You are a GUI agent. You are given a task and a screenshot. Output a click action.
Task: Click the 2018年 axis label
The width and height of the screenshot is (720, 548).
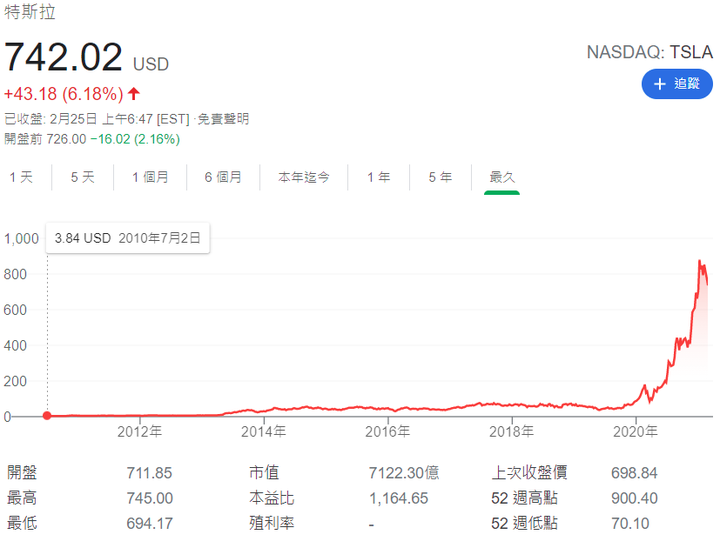[512, 431]
